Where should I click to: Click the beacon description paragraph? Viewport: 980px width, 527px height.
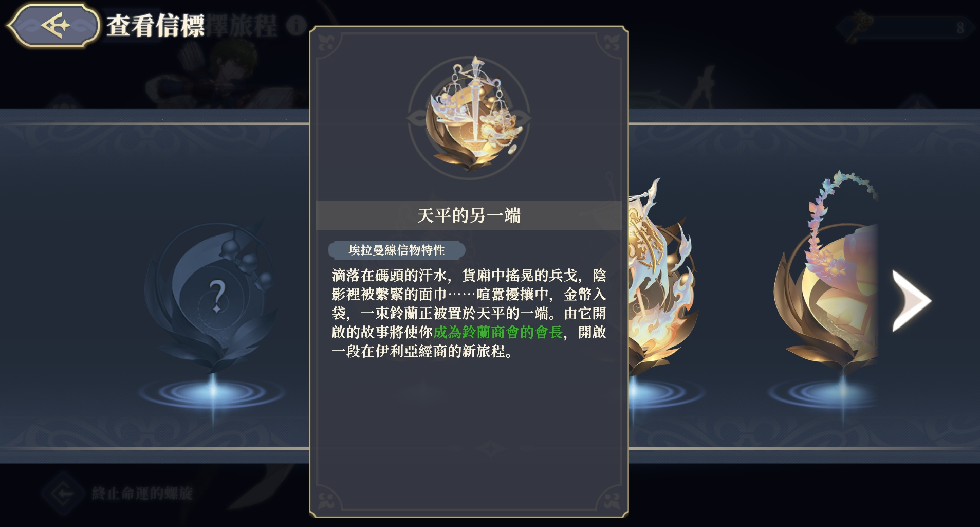[x=469, y=313]
